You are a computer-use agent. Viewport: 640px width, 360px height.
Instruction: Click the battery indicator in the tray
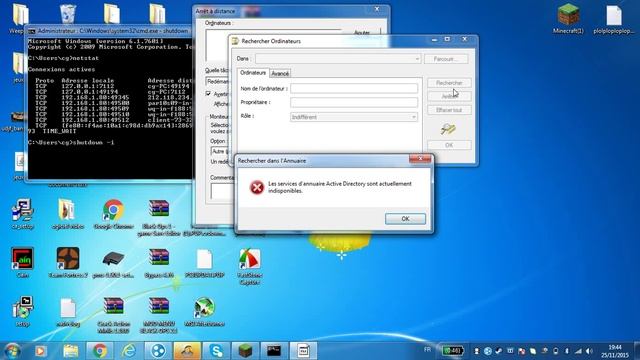[453, 351]
